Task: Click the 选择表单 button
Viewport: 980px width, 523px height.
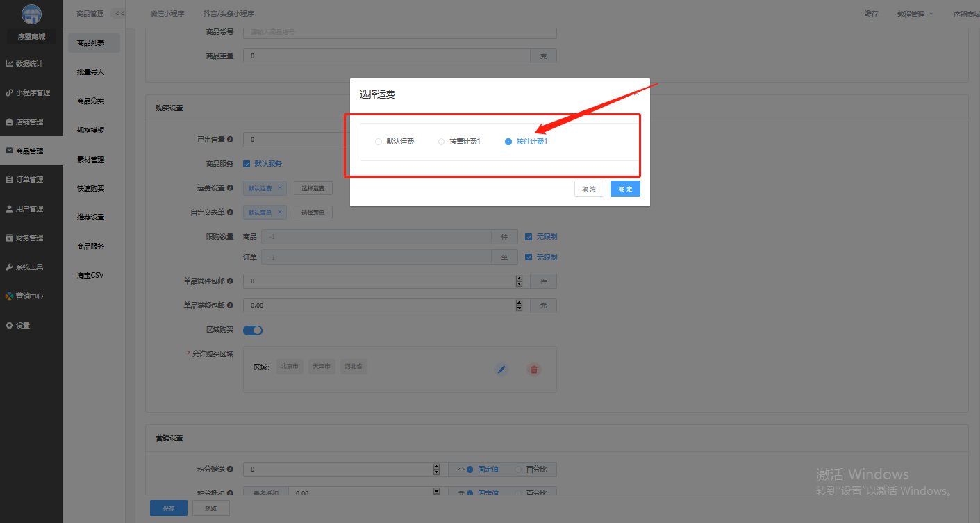Action: point(313,213)
